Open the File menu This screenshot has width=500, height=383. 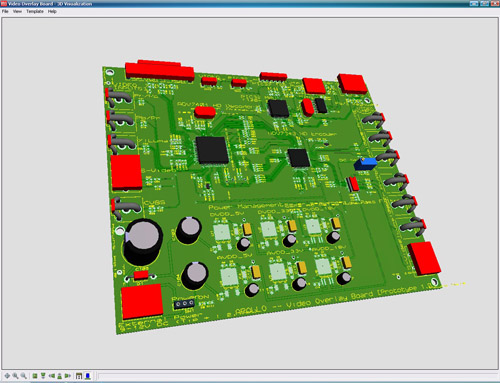(x=5, y=11)
